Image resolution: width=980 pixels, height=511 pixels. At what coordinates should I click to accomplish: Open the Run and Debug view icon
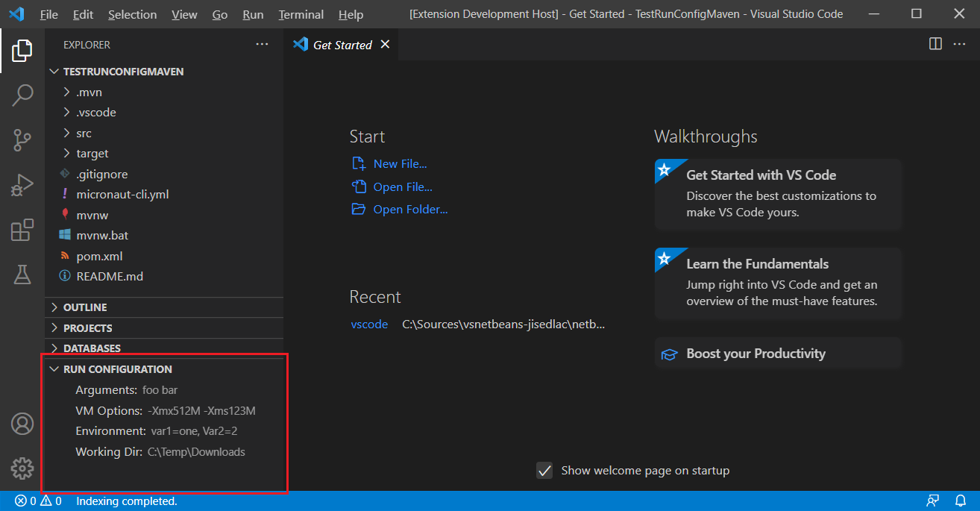[22, 184]
